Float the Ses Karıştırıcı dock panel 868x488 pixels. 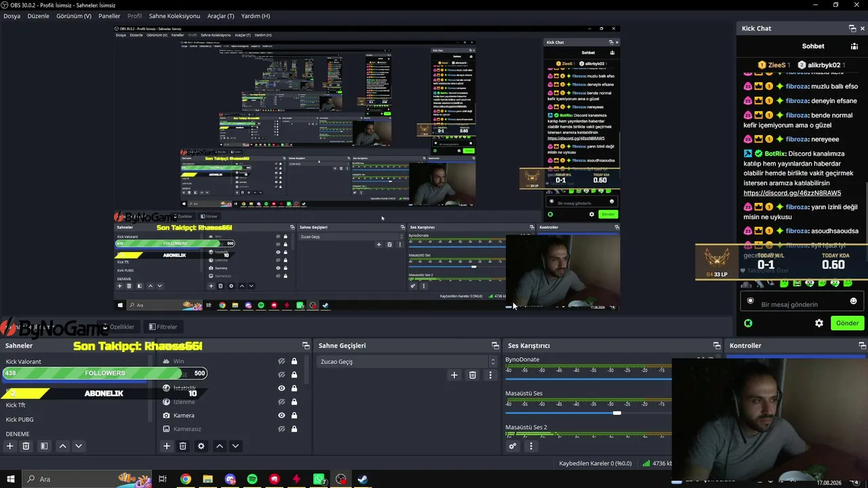(x=717, y=346)
